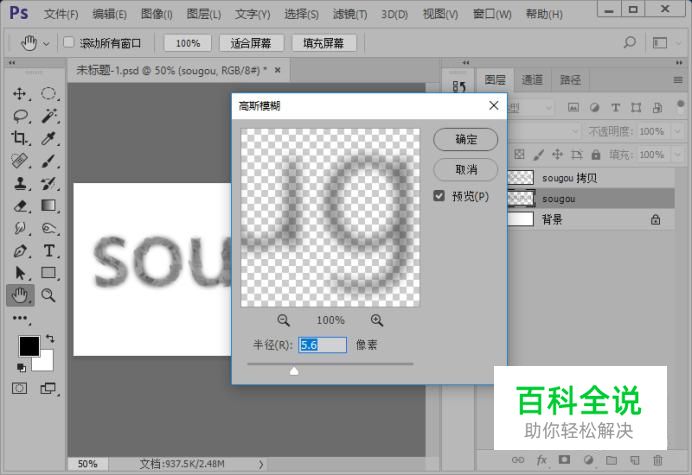Select the Healing Brush tool
This screenshot has width=692, height=475.
pos(19,161)
